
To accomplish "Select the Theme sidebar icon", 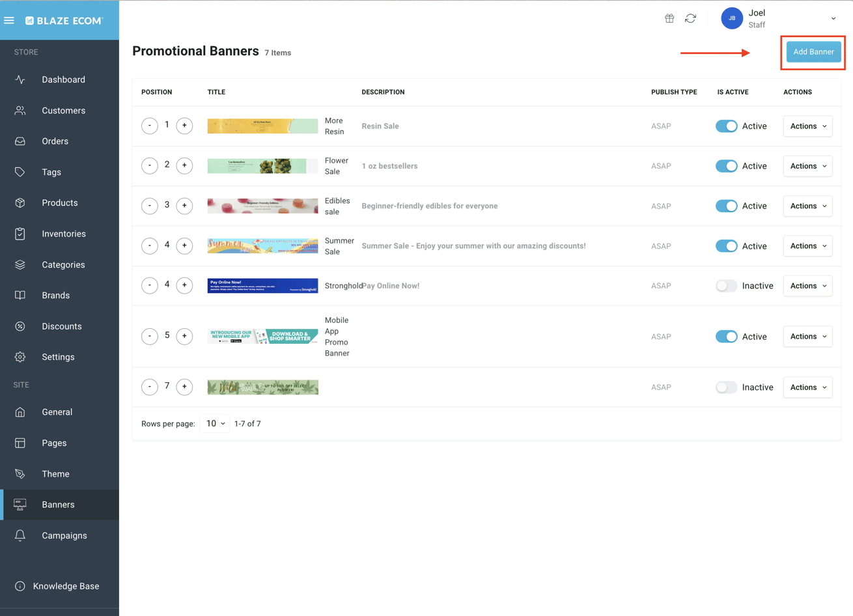I will tap(20, 473).
